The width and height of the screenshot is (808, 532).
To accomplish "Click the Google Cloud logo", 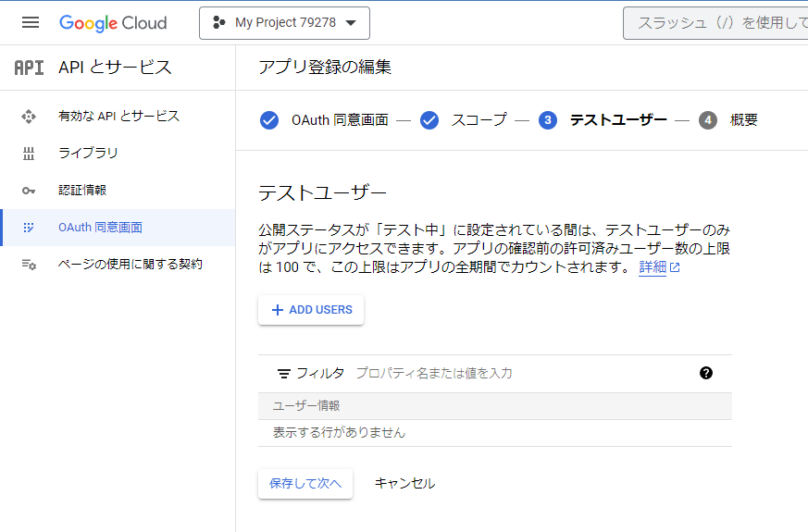I will point(113,23).
